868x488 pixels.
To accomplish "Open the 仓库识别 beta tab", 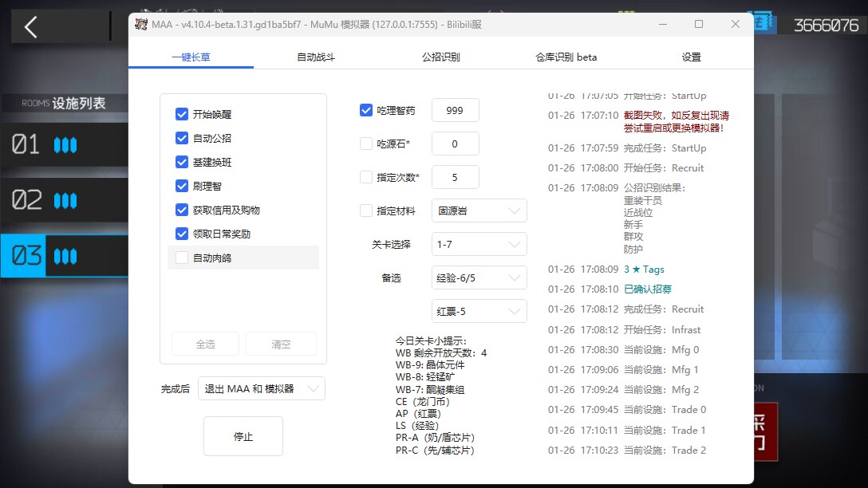I will pos(566,57).
